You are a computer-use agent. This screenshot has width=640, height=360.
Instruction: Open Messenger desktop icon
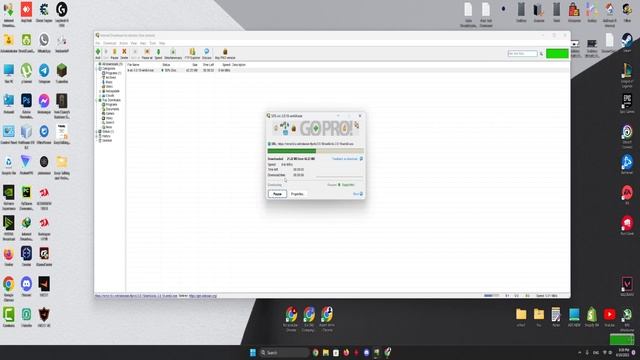coord(44,103)
